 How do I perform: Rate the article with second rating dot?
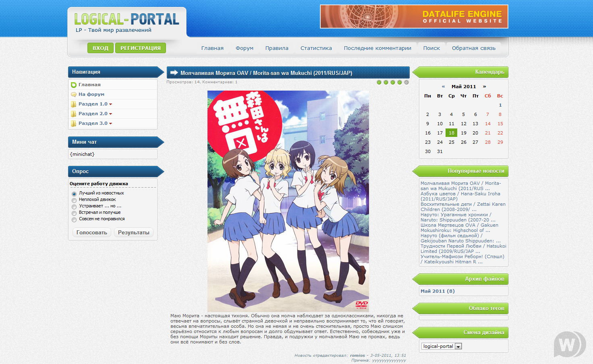coord(386,82)
